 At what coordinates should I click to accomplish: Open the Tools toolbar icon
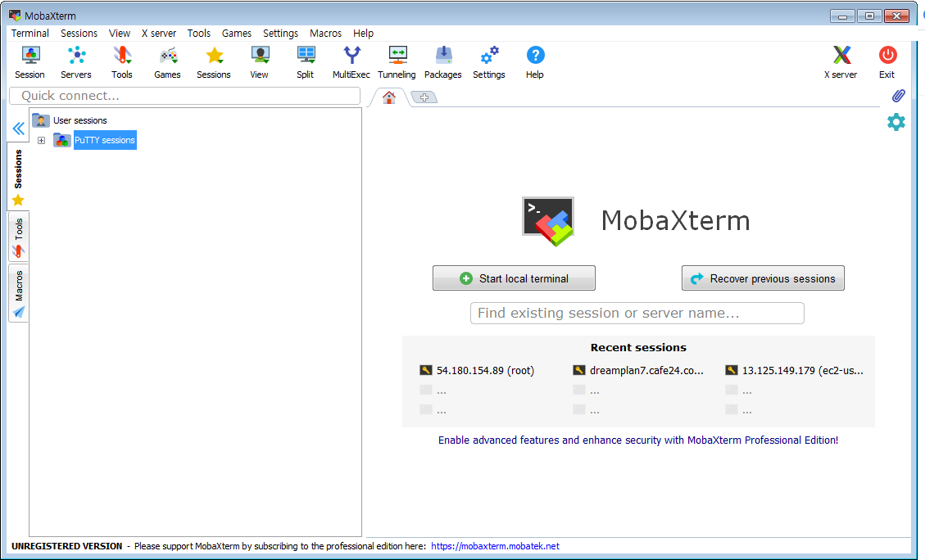122,62
